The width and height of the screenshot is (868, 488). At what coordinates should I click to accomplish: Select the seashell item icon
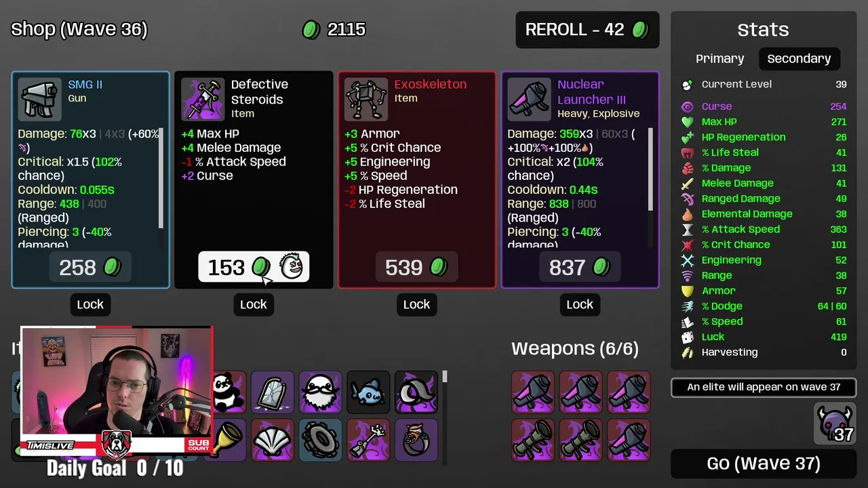273,440
